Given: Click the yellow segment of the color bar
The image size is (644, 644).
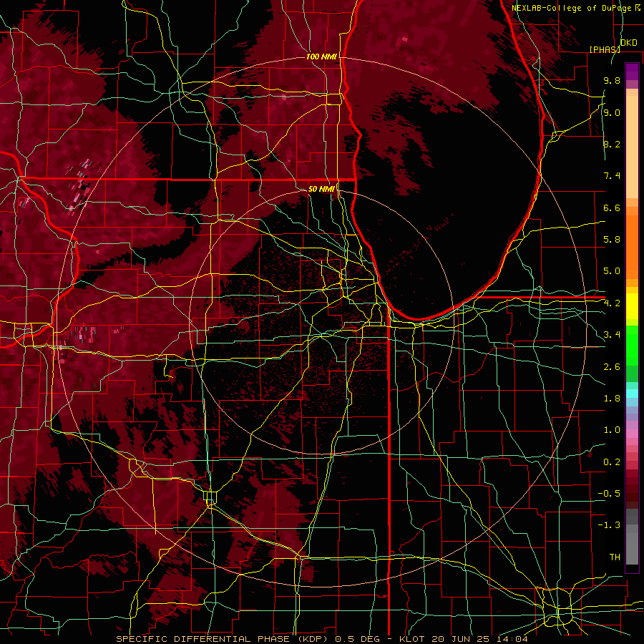Looking at the screenshot, I should [x=632, y=306].
